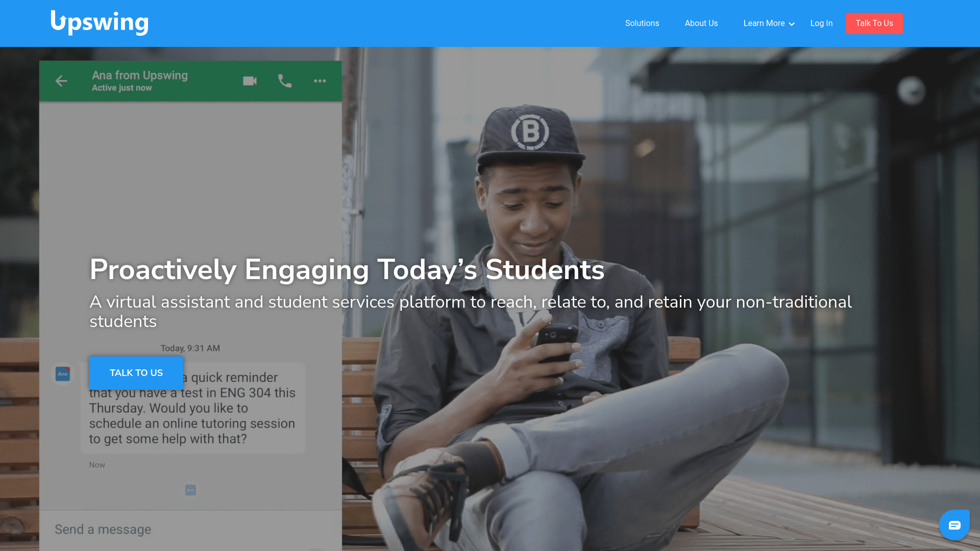Open the three-dot more options icon
This screenshot has width=980, height=551.
pyautogui.click(x=320, y=81)
